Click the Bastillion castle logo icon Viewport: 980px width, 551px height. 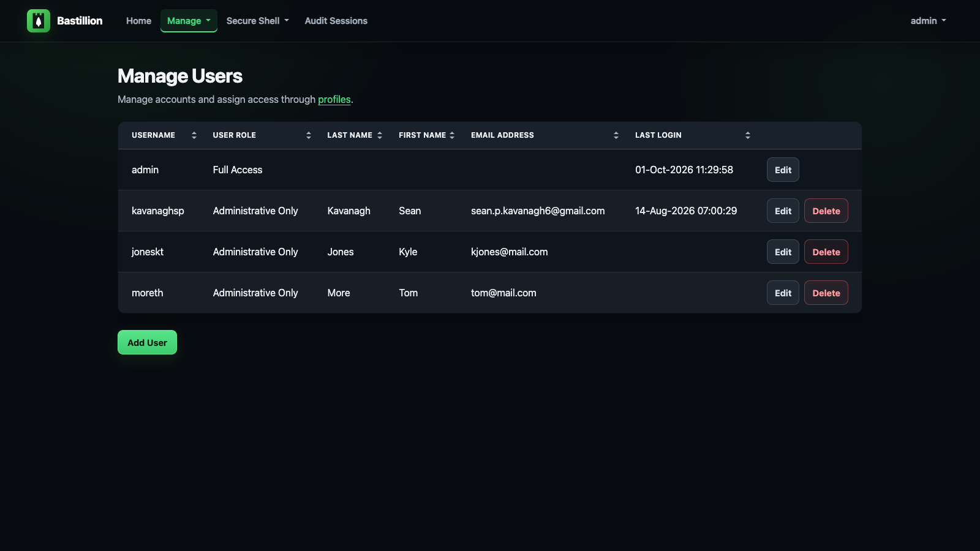pyautogui.click(x=39, y=21)
